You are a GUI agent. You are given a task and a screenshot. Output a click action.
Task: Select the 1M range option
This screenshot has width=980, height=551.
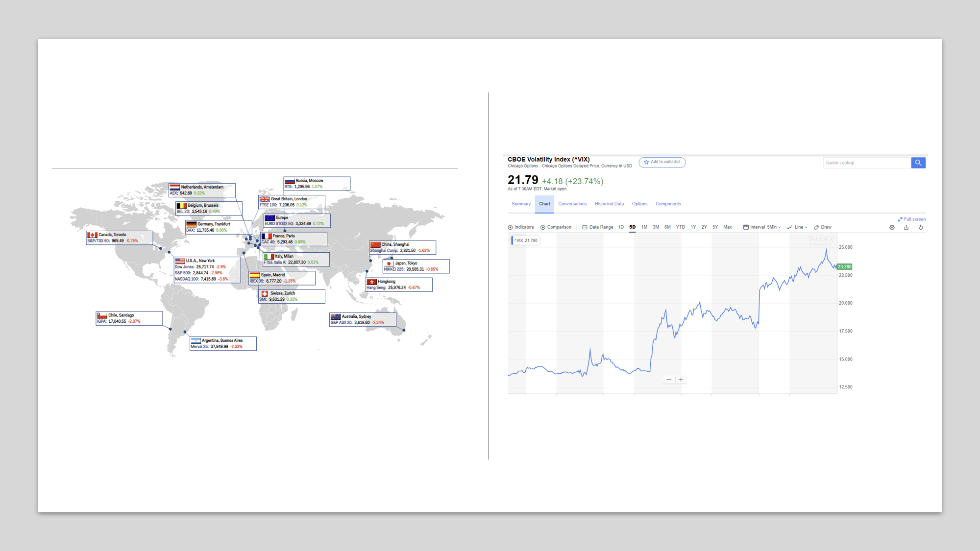coord(644,227)
